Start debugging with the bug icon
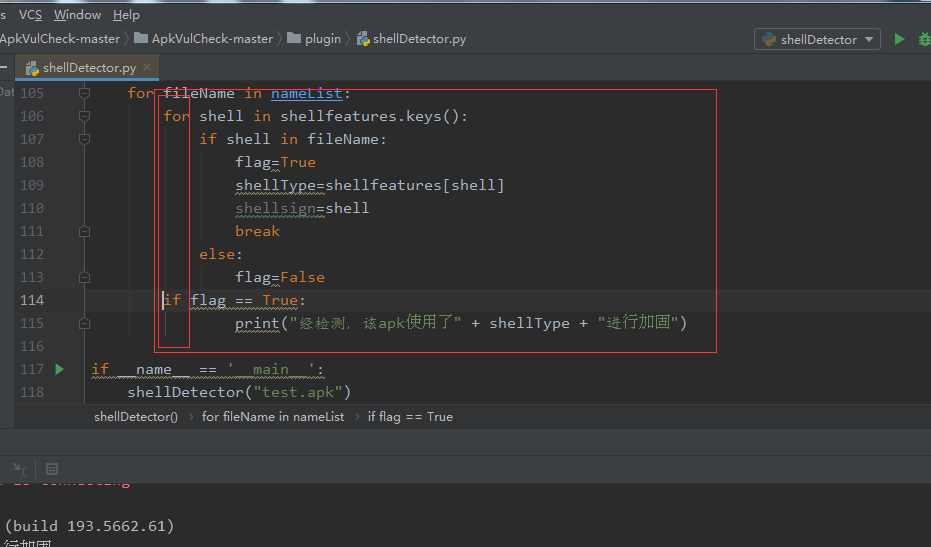Image resolution: width=931 pixels, height=547 pixels. click(924, 39)
